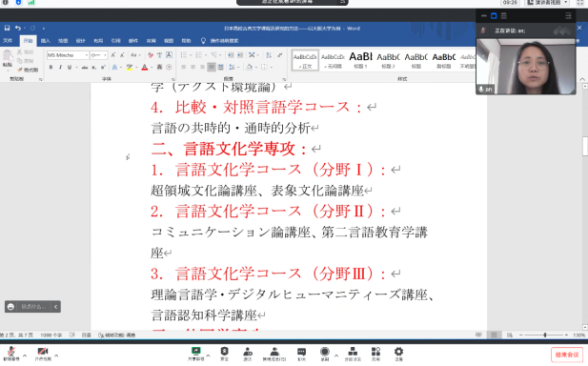Click the red 结束会议 end meeting button
This screenshot has height=366, width=588.
[x=567, y=355]
